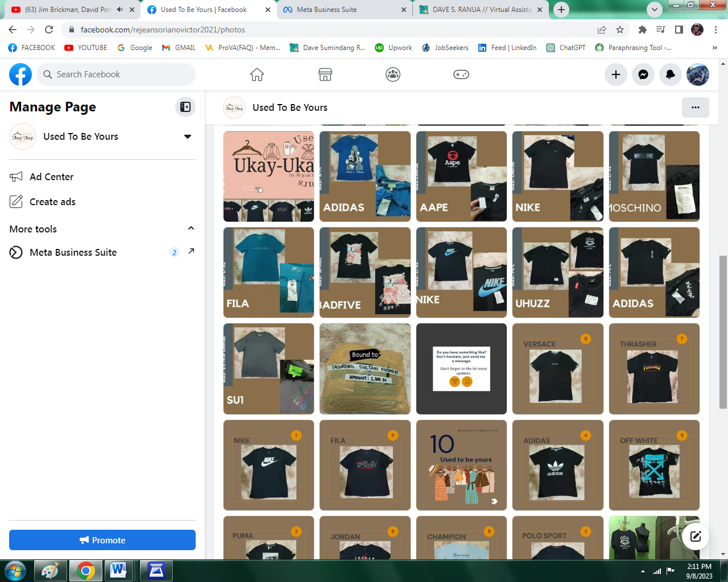
Task: Go back one page
Action: pos(13,30)
